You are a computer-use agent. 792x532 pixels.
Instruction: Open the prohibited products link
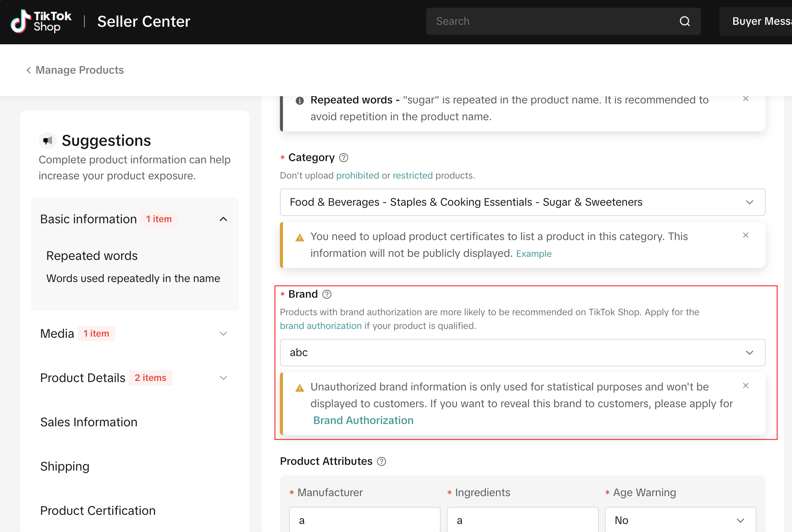(x=357, y=176)
